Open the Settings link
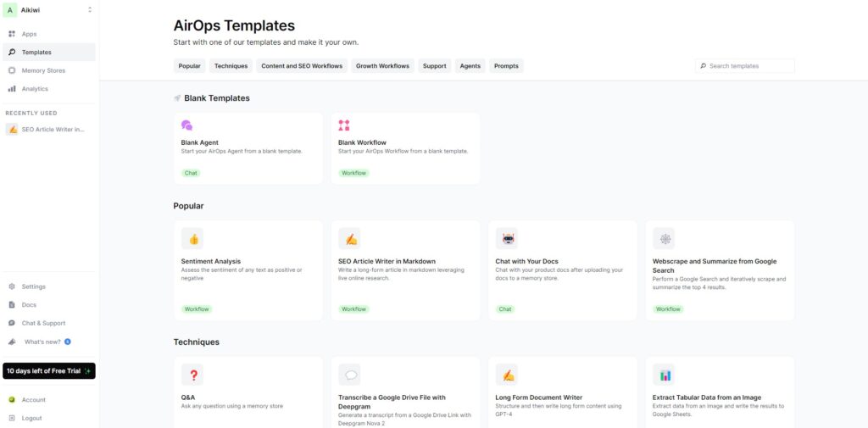 (48, 286)
